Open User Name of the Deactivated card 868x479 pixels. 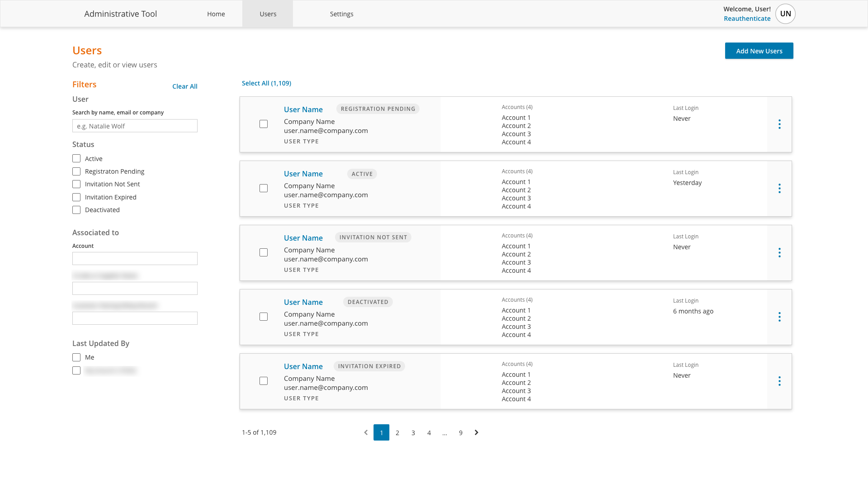click(303, 302)
